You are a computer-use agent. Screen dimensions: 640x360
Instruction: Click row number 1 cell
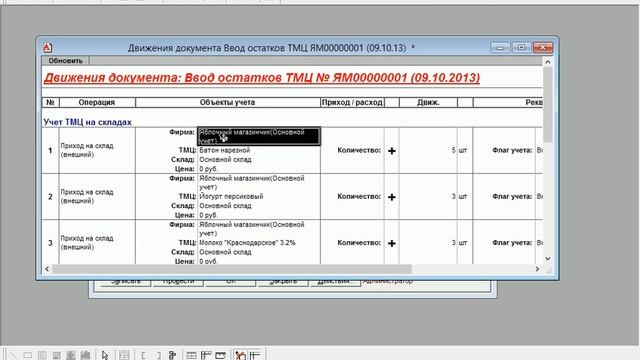51,151
